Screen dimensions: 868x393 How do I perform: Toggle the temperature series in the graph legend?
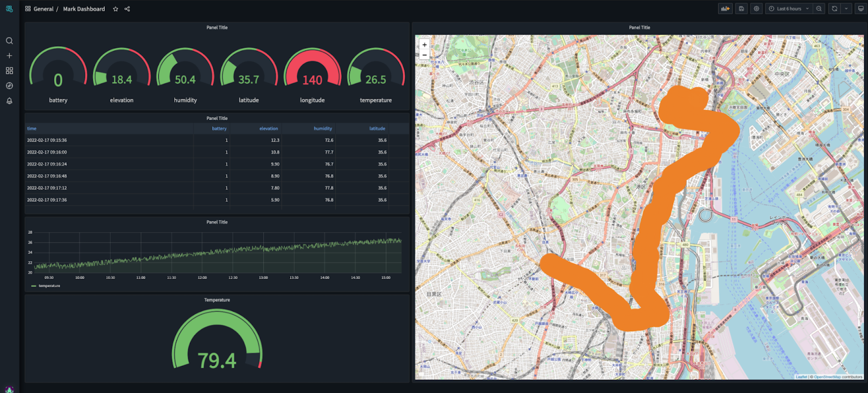pos(49,286)
